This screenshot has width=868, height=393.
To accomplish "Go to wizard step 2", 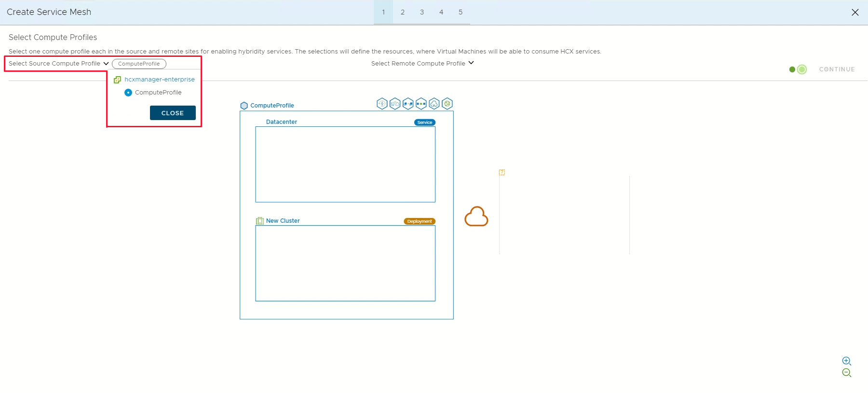I will [x=403, y=12].
